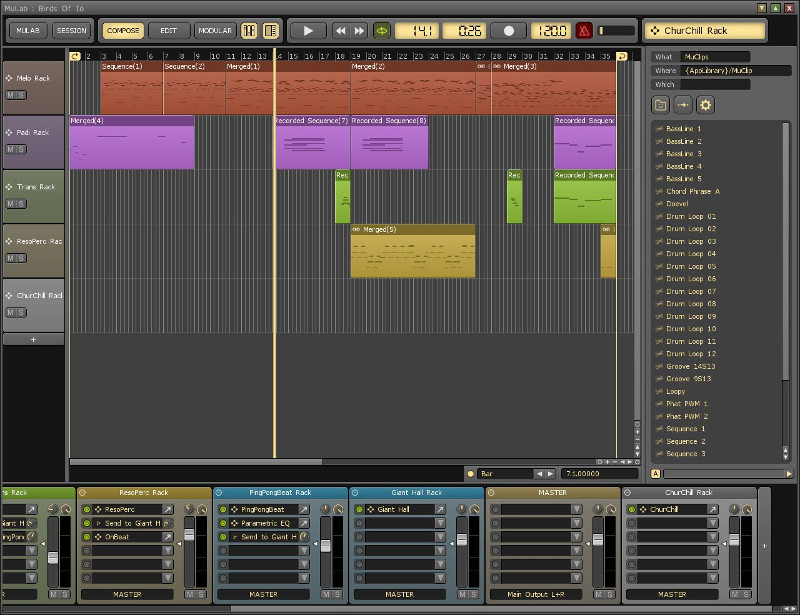
Task: Click the Recorded Sequence(7) clip
Action: [312, 142]
